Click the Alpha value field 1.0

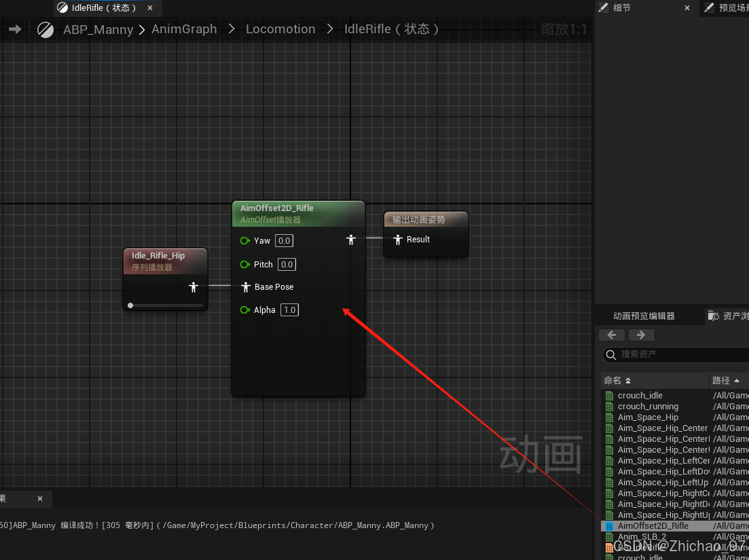point(289,310)
